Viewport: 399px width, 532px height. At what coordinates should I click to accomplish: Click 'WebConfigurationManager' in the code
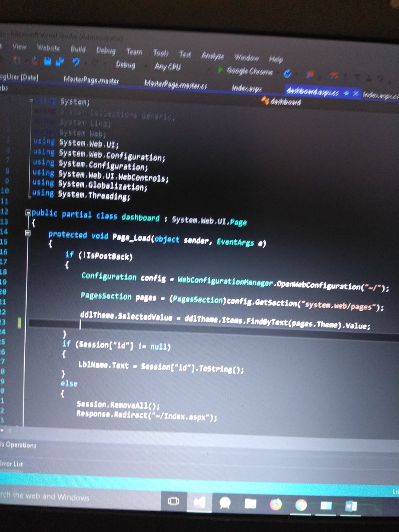(224, 281)
